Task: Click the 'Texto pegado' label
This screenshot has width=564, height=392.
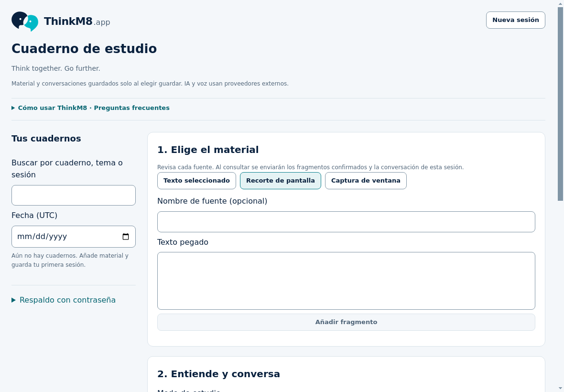Action: click(183, 242)
